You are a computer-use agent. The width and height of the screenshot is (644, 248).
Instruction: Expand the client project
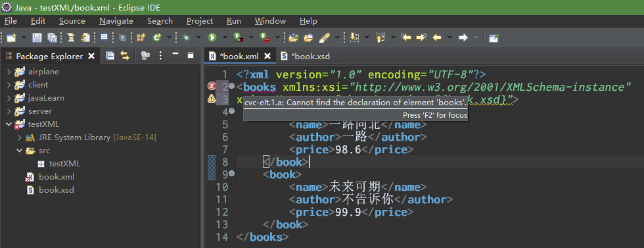[9, 85]
